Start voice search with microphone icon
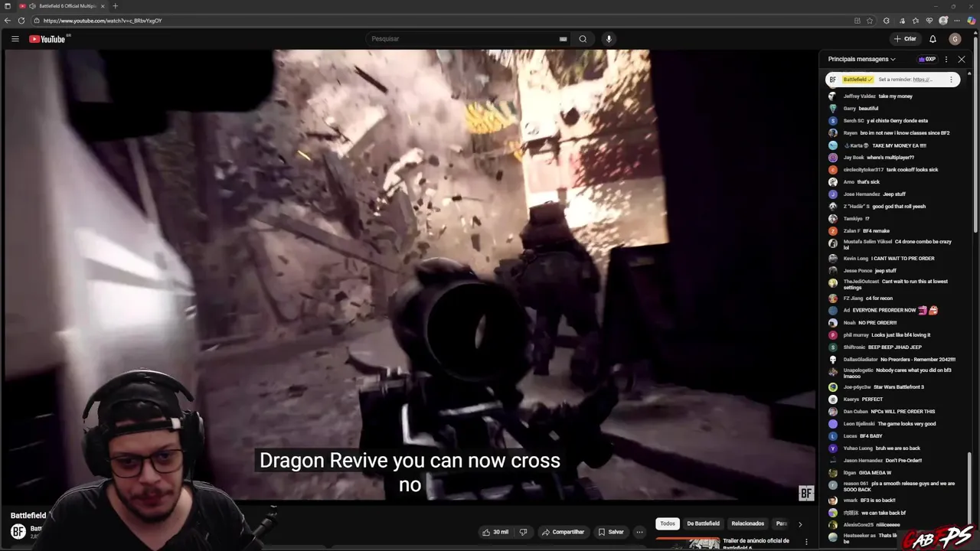The width and height of the screenshot is (980, 551). point(609,39)
